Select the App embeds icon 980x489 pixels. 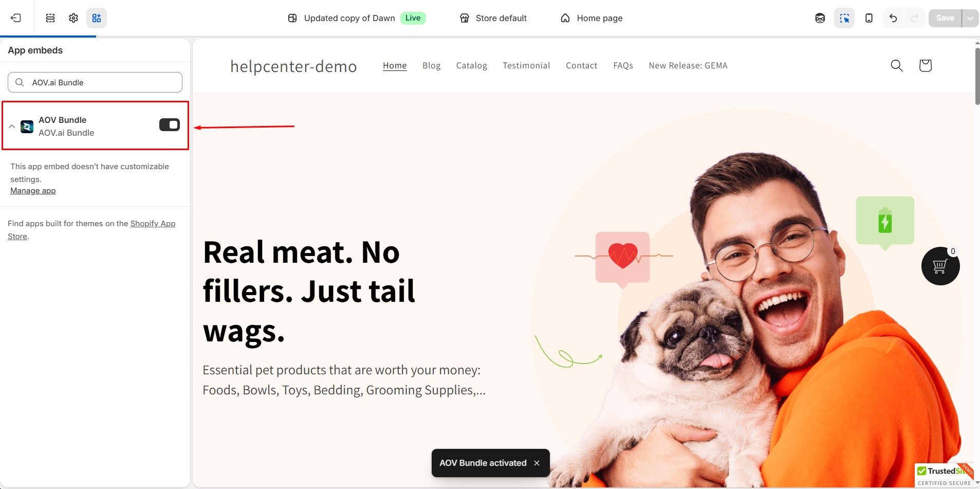(x=97, y=18)
